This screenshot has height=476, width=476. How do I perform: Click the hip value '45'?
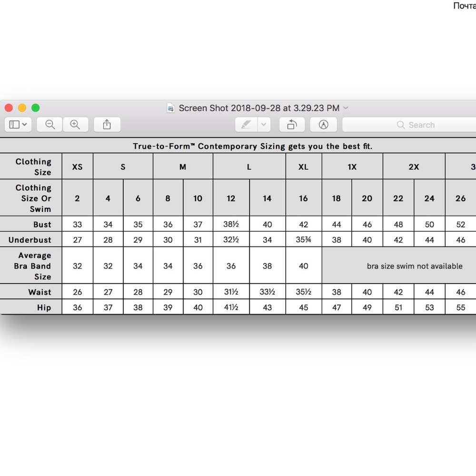[x=304, y=307]
